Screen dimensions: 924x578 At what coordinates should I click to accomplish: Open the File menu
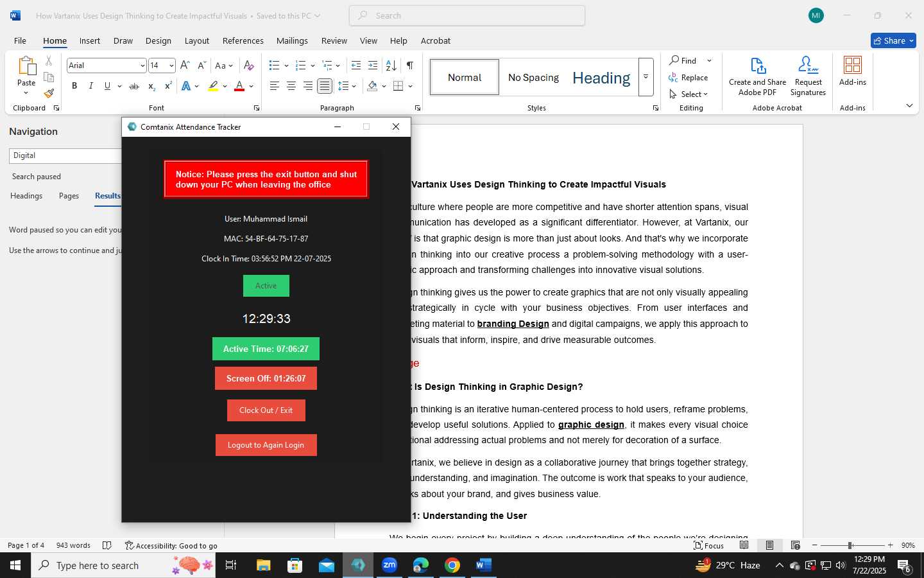click(x=20, y=40)
